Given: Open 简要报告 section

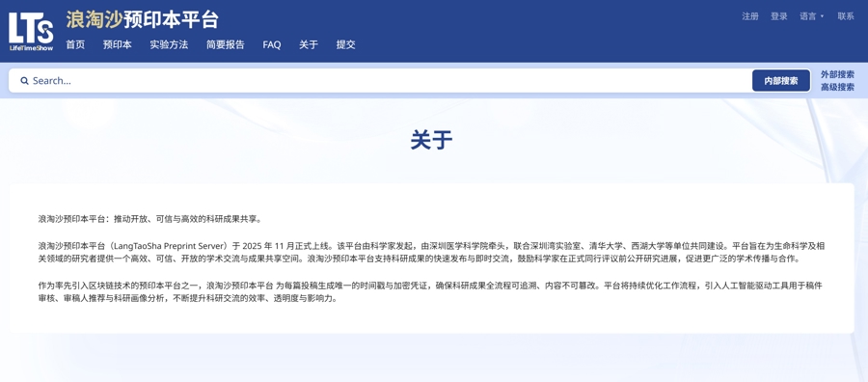Looking at the screenshot, I should pyautogui.click(x=226, y=44).
